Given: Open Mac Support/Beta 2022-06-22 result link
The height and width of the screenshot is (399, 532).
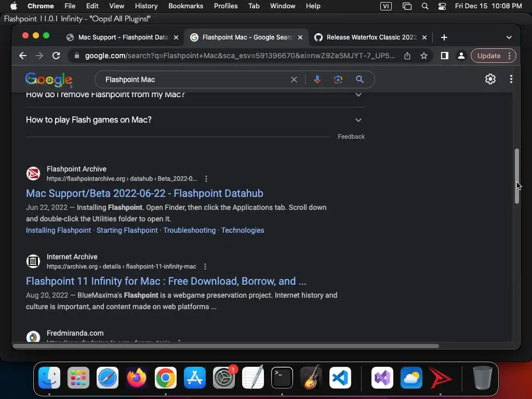Looking at the screenshot, I should [144, 193].
